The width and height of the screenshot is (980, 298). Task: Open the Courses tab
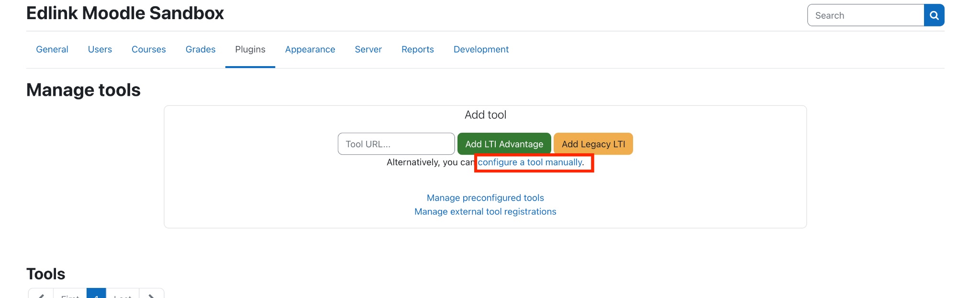pyautogui.click(x=149, y=49)
